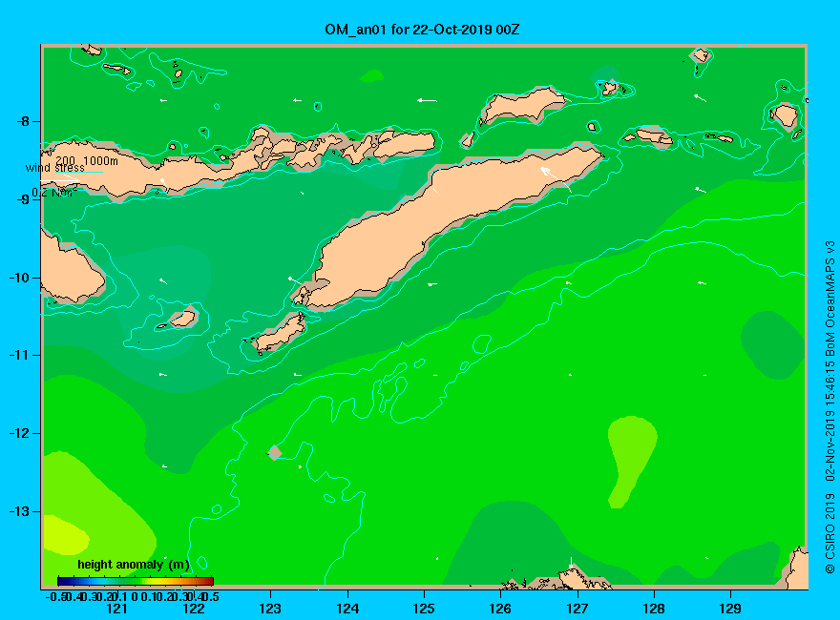840x620 pixels.
Task: Click the latitude label "-8"
Action: [23, 121]
